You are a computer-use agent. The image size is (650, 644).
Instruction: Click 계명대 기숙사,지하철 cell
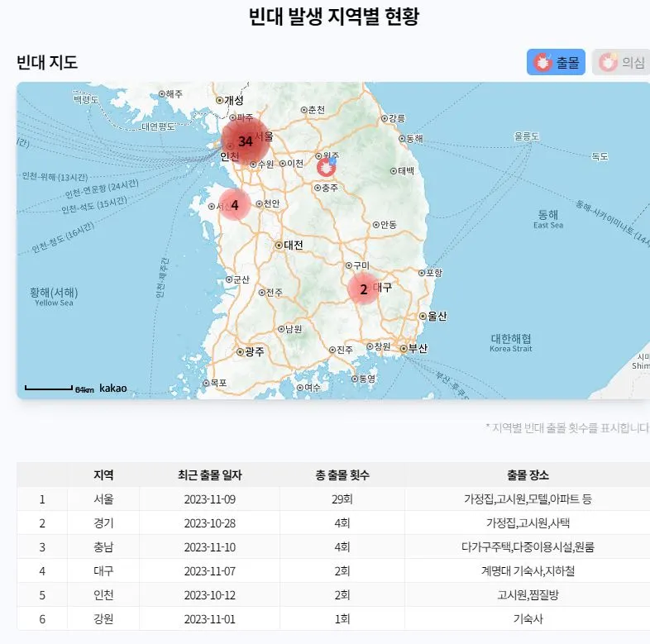[528, 571]
